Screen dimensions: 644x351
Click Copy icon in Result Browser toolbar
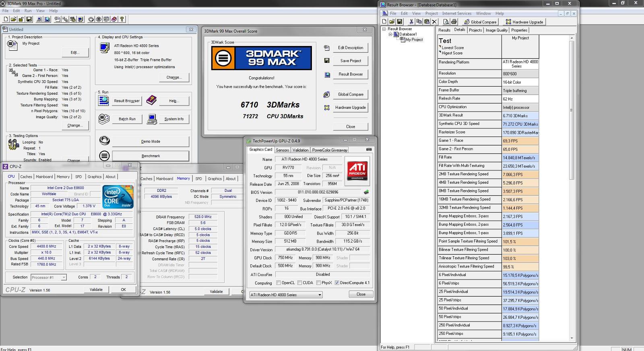click(419, 21)
